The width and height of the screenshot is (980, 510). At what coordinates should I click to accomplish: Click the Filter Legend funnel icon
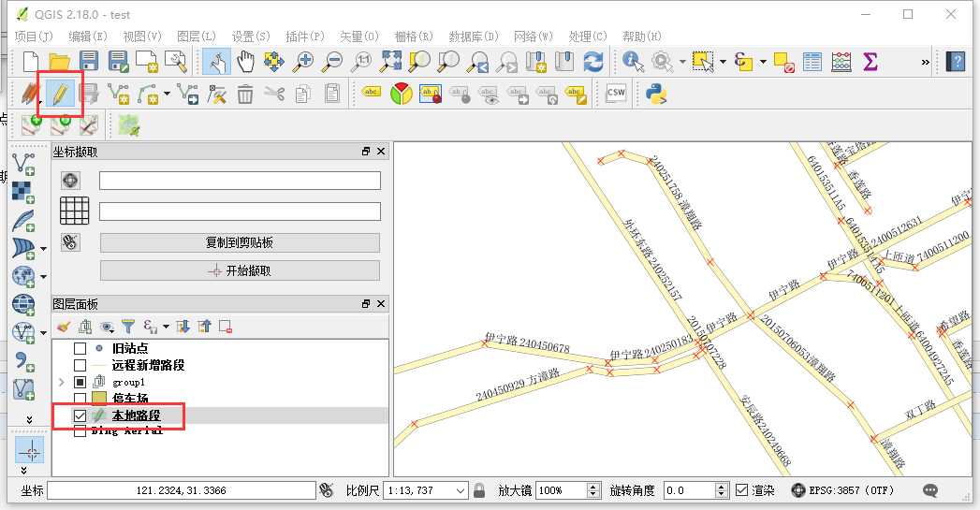click(128, 327)
